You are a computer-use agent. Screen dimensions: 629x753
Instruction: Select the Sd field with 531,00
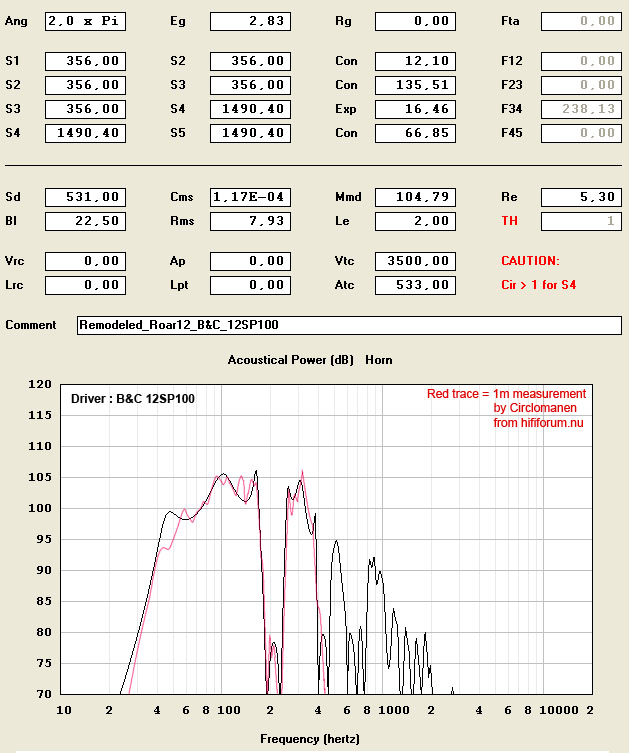85,197
